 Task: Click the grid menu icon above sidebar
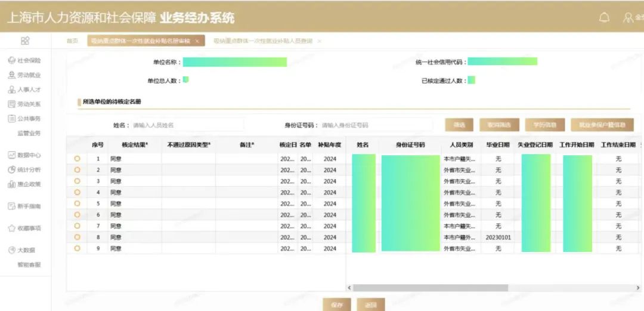click(x=25, y=41)
